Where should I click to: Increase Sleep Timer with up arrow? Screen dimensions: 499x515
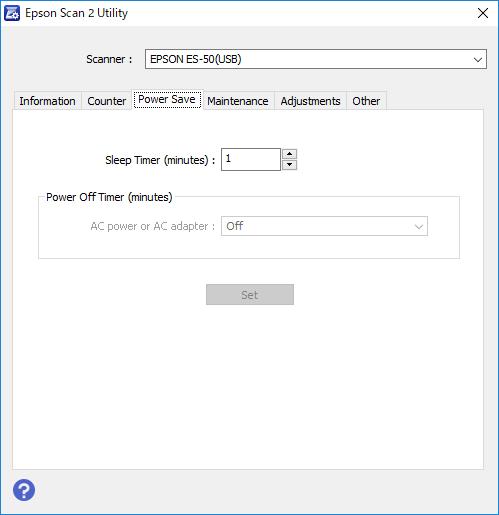point(289,154)
